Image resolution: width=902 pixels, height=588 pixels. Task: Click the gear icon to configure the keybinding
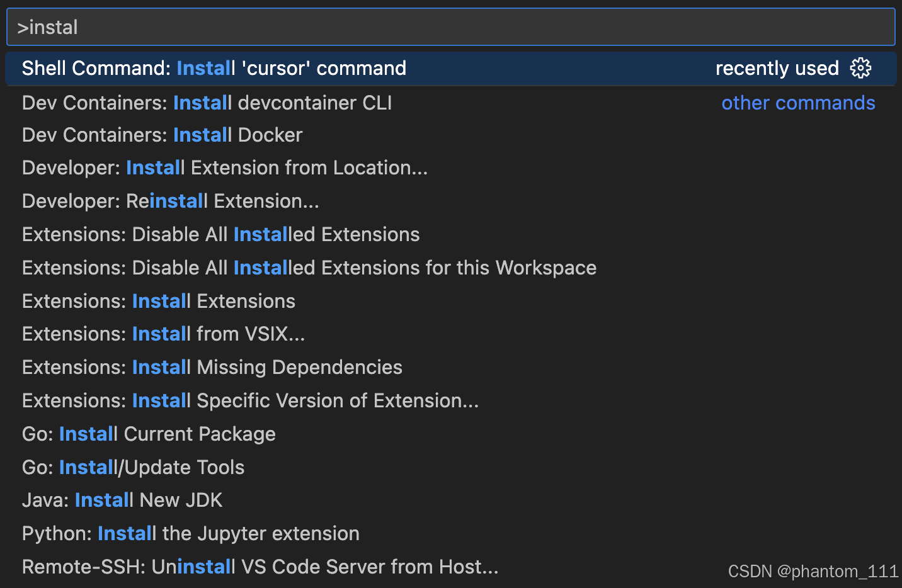[860, 68]
